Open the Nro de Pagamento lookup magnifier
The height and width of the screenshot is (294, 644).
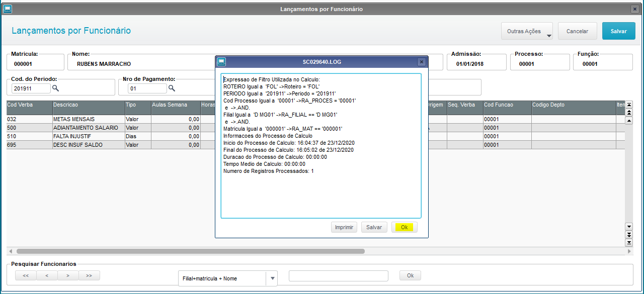(172, 88)
